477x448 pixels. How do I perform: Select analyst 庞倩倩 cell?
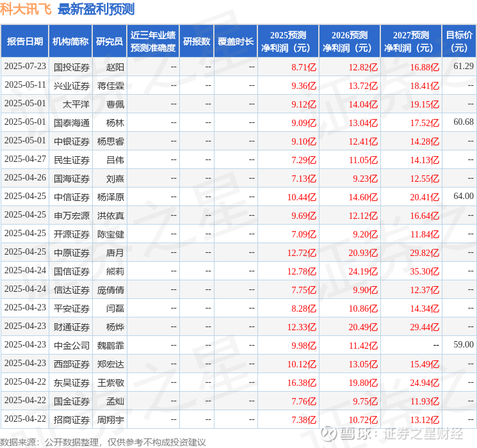pyautogui.click(x=111, y=290)
